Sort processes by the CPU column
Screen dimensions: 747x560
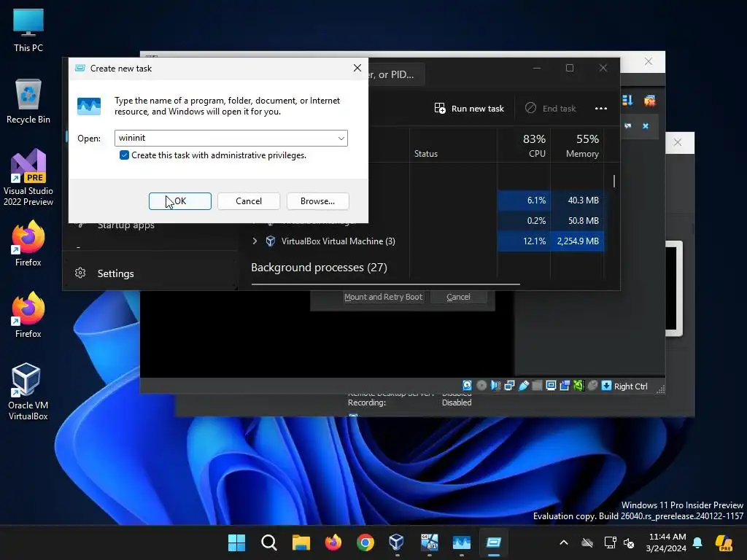[524, 146]
